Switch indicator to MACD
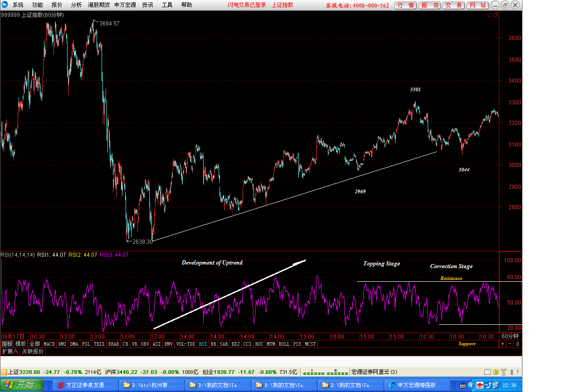This screenshot has width=571, height=392. click(x=49, y=344)
